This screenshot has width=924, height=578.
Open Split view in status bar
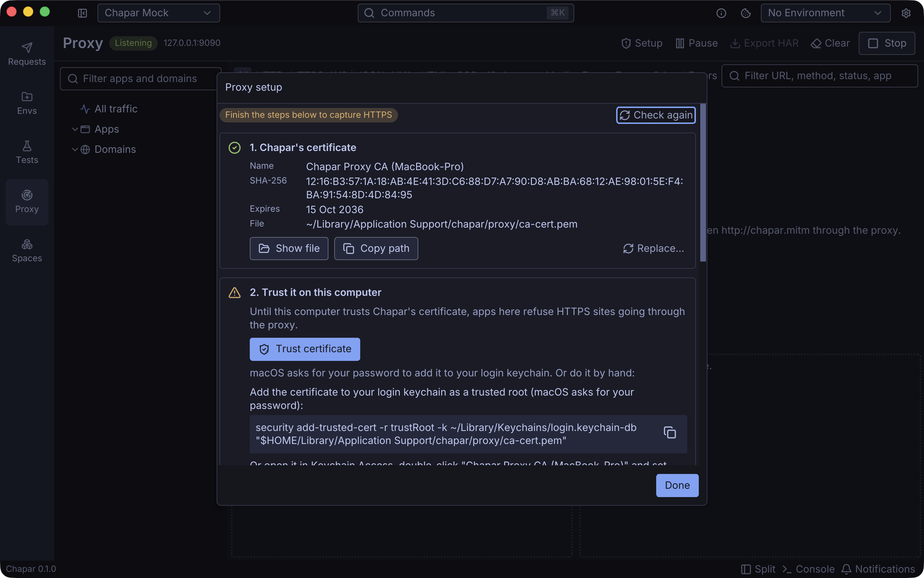tap(758, 569)
